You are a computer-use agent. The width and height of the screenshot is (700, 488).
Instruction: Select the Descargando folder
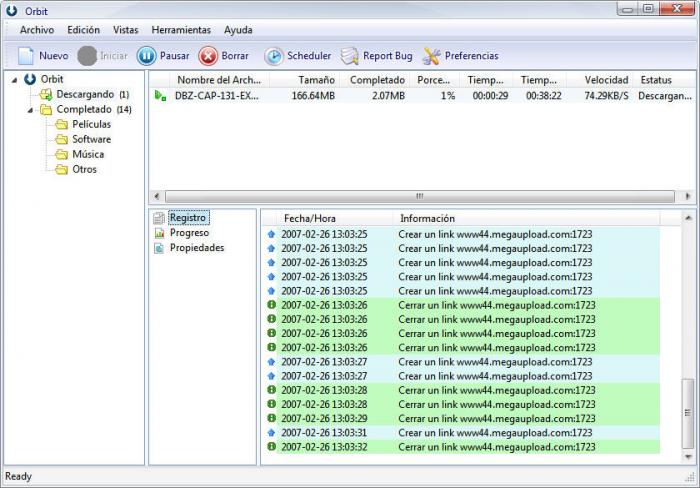[84, 94]
